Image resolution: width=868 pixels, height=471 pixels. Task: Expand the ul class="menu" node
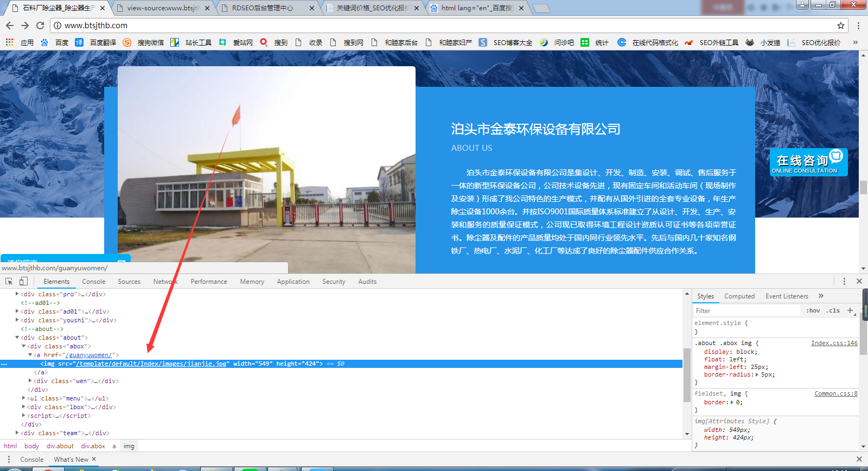[24, 398]
